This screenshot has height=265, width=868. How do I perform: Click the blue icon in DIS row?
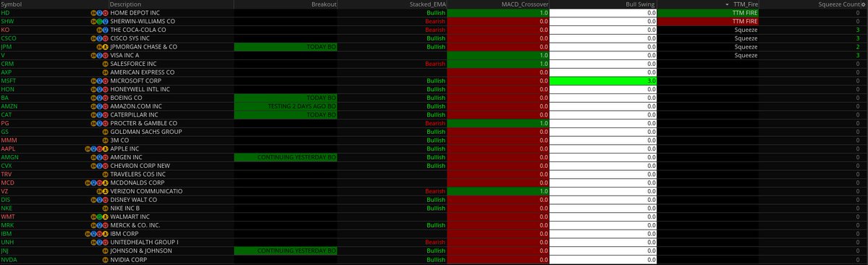pyautogui.click(x=100, y=200)
